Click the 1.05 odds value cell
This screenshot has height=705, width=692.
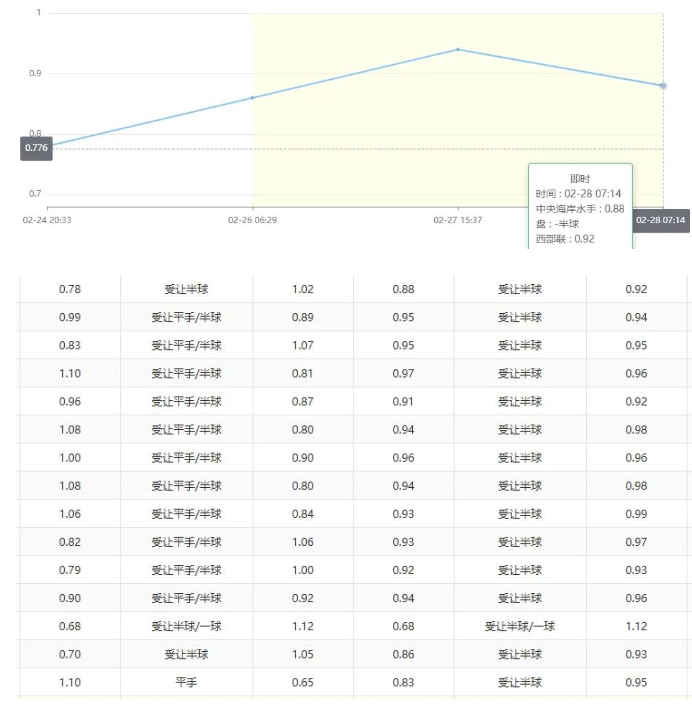pyautogui.click(x=302, y=654)
